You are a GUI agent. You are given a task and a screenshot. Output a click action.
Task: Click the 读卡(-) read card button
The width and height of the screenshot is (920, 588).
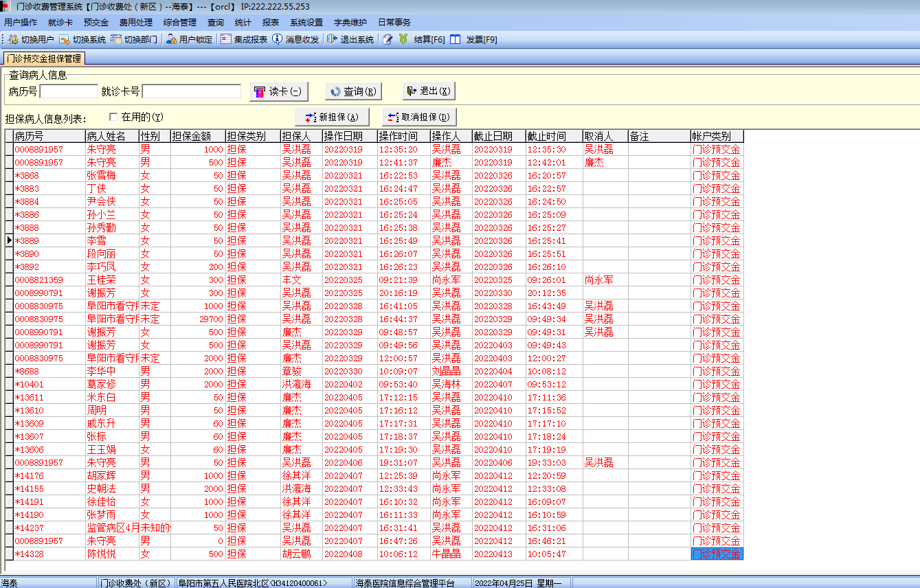(x=279, y=91)
